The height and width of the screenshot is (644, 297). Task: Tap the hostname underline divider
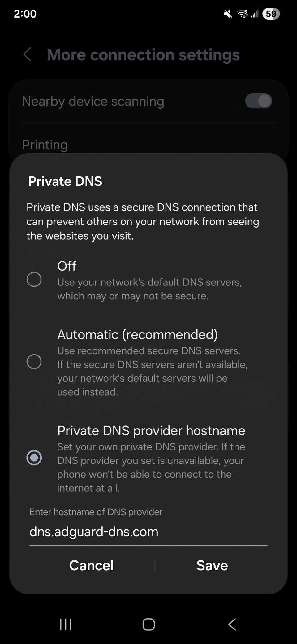(148, 545)
